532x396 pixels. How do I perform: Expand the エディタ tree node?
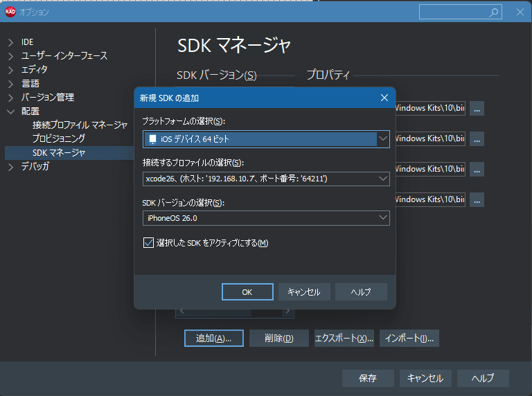click(10, 70)
